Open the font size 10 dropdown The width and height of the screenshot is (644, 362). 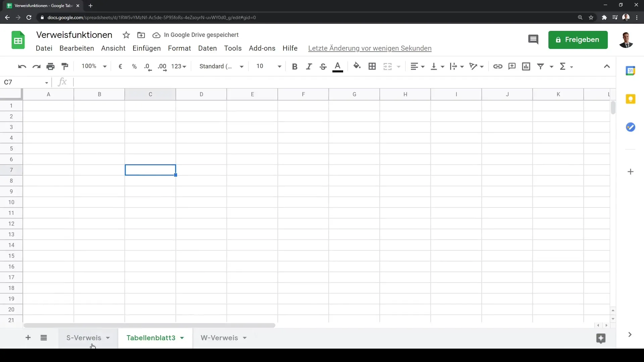pos(268,66)
